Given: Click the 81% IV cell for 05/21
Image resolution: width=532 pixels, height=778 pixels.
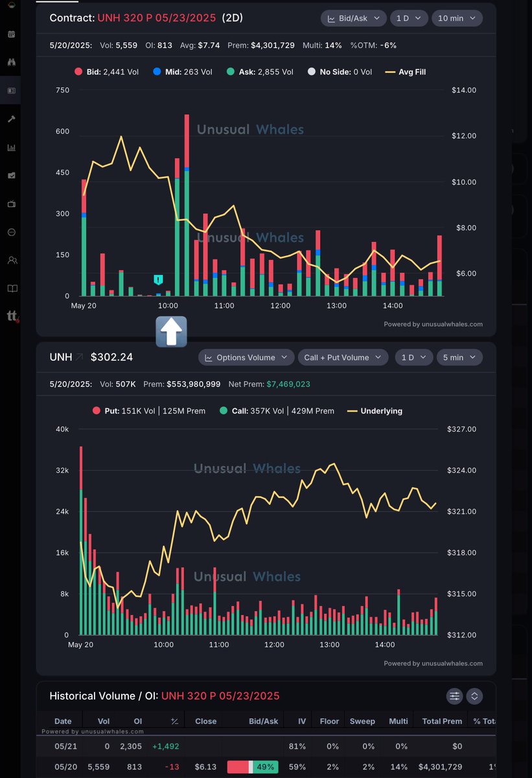Looking at the screenshot, I should (297, 746).
